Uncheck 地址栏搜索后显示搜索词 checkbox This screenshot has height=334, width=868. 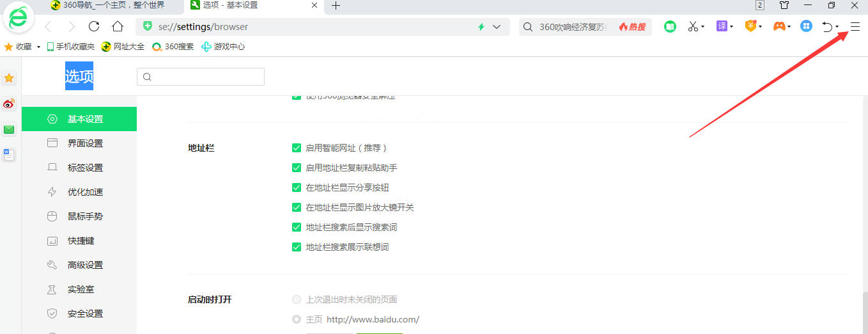click(297, 227)
